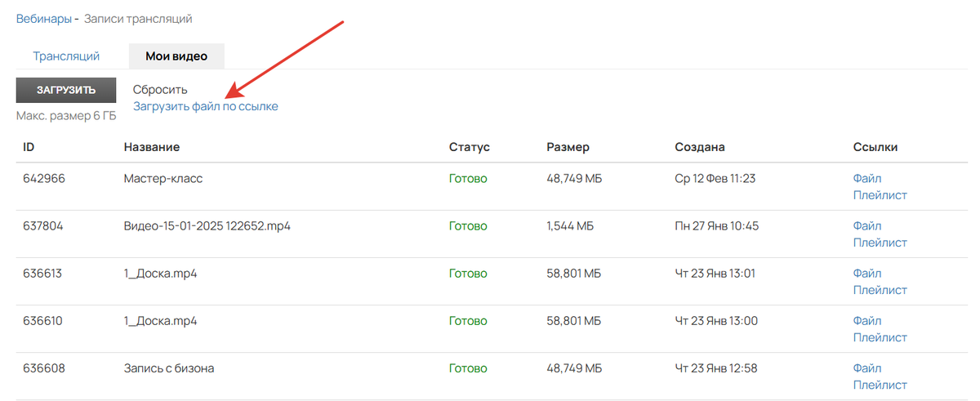Screen dimensions: 980x401
Task: Click the Мастер-класс video name
Action: (x=163, y=179)
